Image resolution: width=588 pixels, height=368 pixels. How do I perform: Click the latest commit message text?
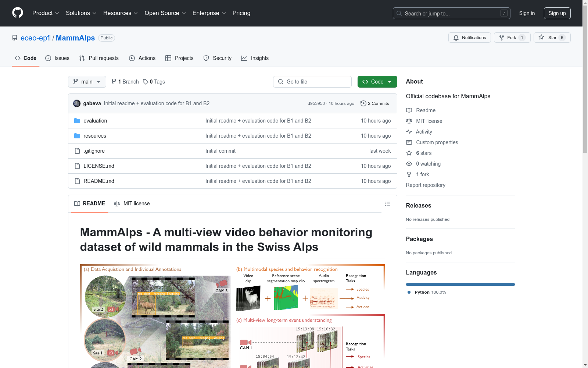tap(157, 103)
